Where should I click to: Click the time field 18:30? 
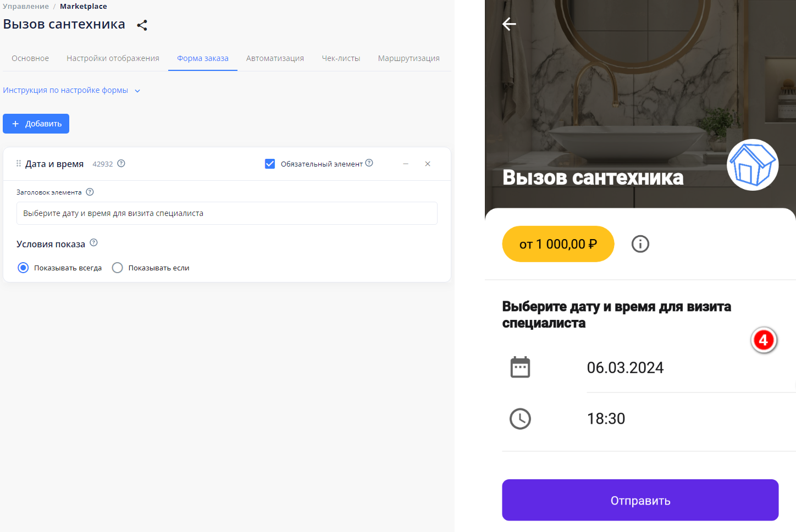[x=606, y=419]
